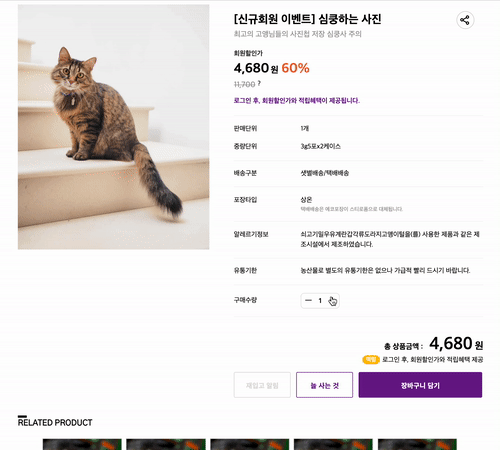Open the first related product thumbnail

tap(82, 444)
